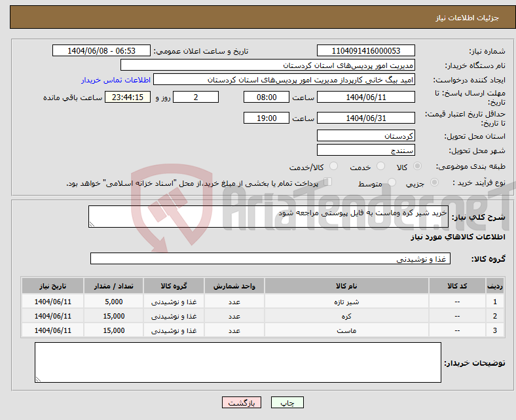The image size is (516, 420).
Task: Click the توضیحات خریدار text box
Action: pos(238,362)
